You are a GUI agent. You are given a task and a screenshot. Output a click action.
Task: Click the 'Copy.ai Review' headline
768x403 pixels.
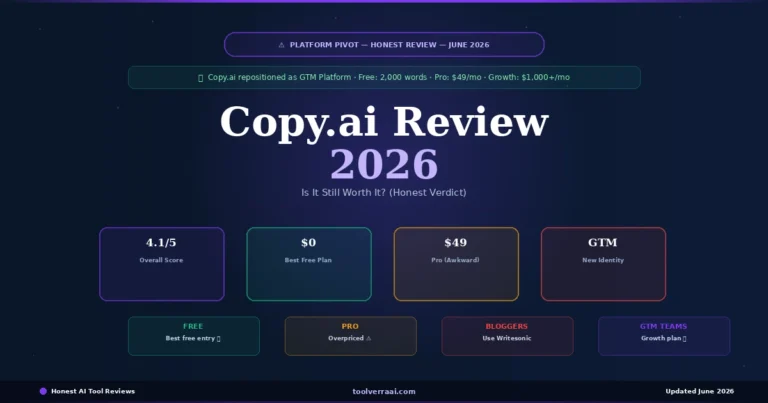point(384,122)
